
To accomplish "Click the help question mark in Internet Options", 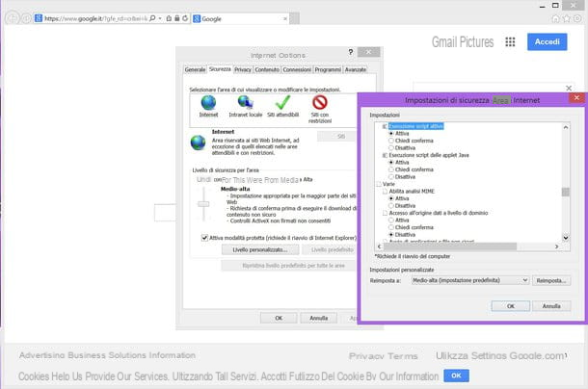I will (x=351, y=52).
